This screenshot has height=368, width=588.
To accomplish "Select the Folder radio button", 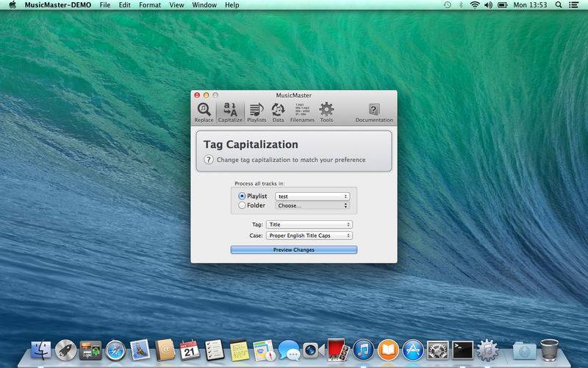I will coord(242,205).
